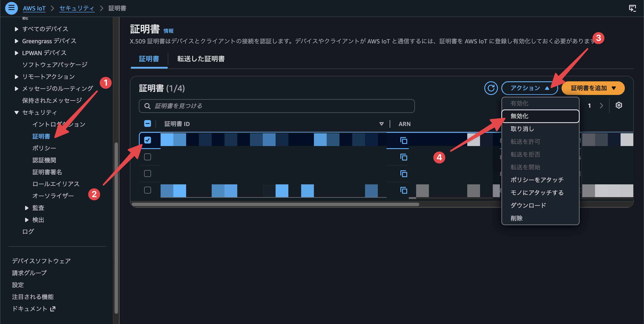Expand Greengrass デバイス section
The height and width of the screenshot is (324, 644).
pyautogui.click(x=16, y=41)
